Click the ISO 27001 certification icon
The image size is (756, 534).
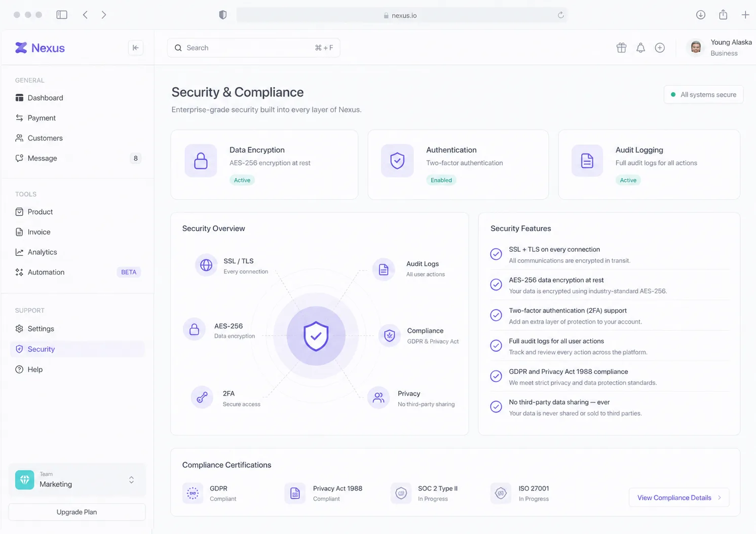click(501, 493)
